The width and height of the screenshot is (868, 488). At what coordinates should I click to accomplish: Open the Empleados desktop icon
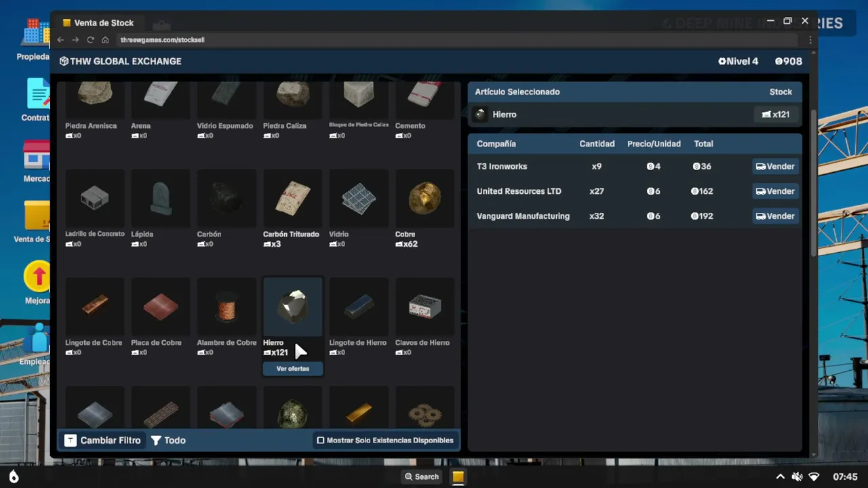click(35, 344)
